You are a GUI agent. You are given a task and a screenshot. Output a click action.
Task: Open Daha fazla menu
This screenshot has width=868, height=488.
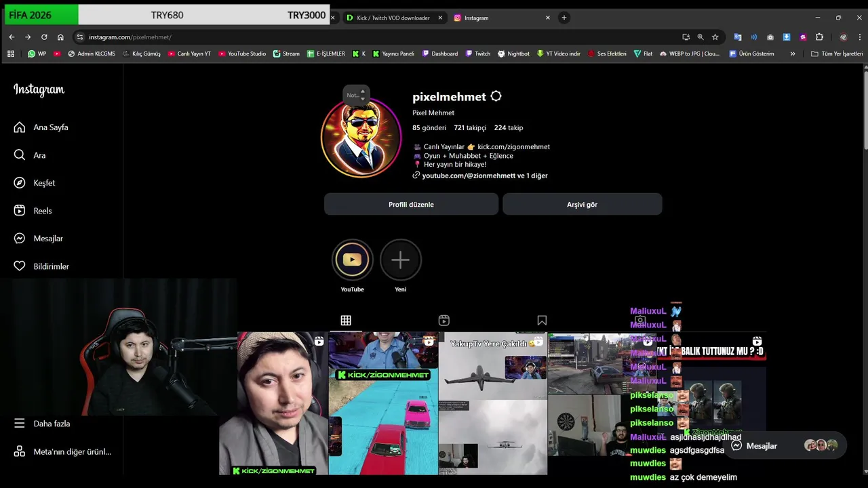tap(42, 424)
